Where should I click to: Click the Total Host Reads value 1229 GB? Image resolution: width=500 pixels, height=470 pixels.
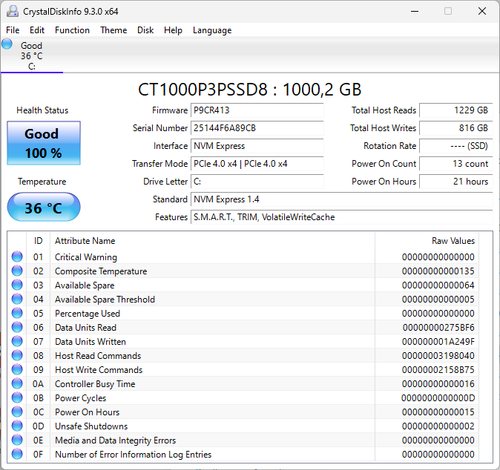(x=456, y=110)
